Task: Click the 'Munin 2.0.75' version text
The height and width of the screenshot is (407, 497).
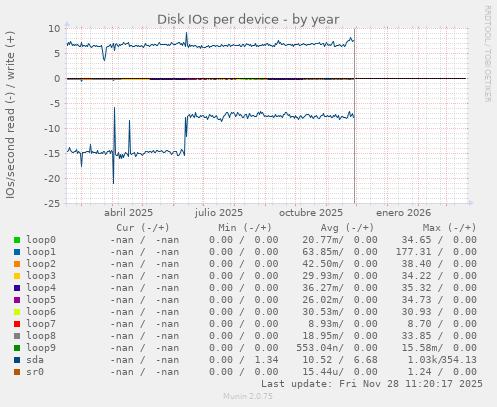Action: (x=248, y=396)
